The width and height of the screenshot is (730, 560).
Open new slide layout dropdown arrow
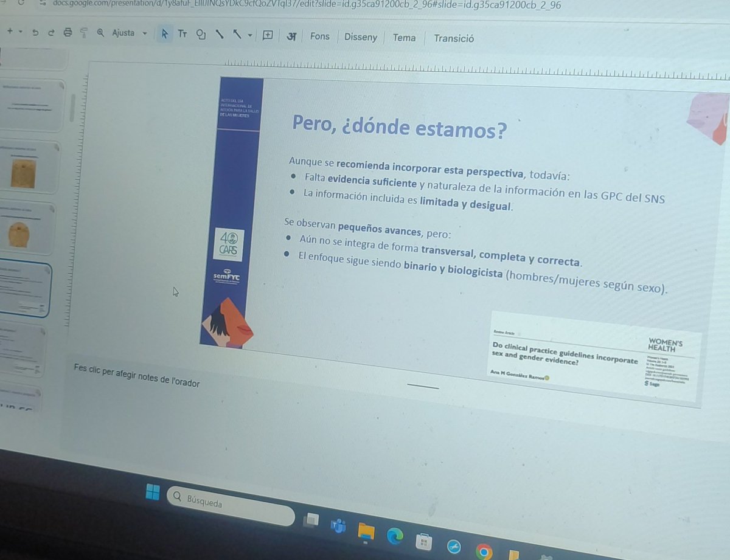21,31
